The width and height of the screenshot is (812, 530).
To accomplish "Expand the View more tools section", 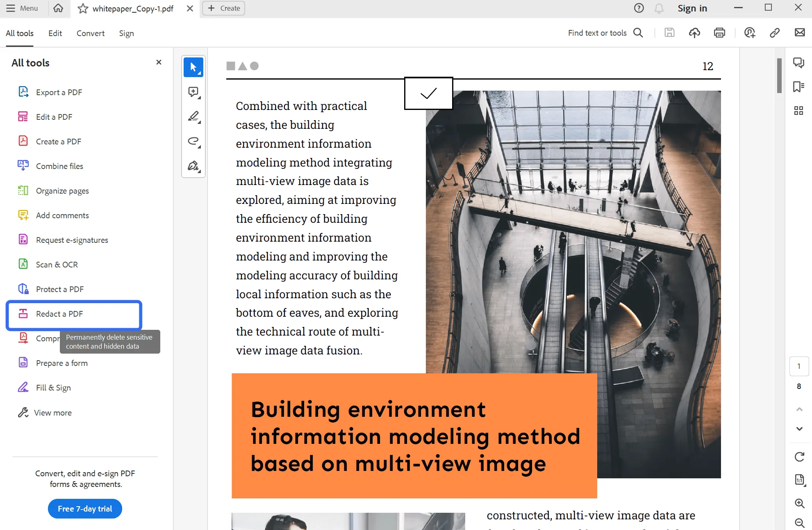I will coord(53,412).
